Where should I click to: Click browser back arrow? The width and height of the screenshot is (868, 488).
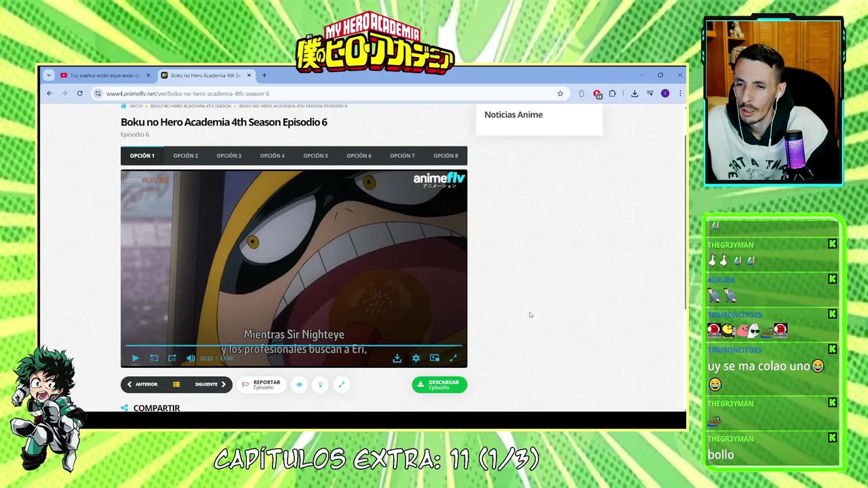point(50,94)
